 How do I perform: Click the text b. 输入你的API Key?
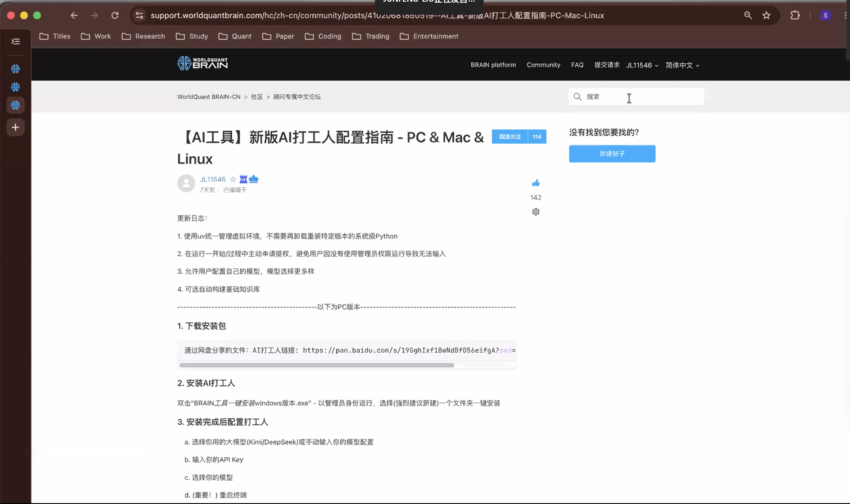point(214,459)
